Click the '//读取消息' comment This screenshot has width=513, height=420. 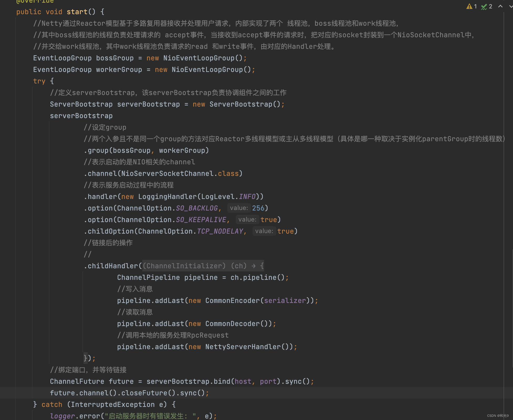click(x=135, y=312)
